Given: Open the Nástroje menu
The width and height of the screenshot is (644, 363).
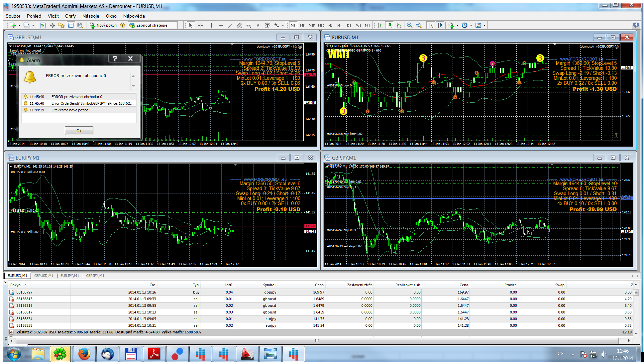Looking at the screenshot, I should 91,16.
